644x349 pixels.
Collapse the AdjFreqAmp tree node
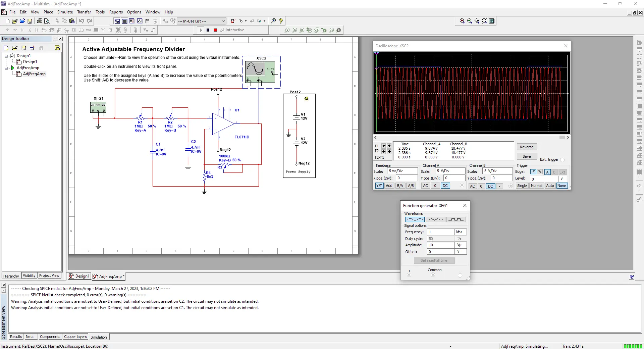point(6,68)
